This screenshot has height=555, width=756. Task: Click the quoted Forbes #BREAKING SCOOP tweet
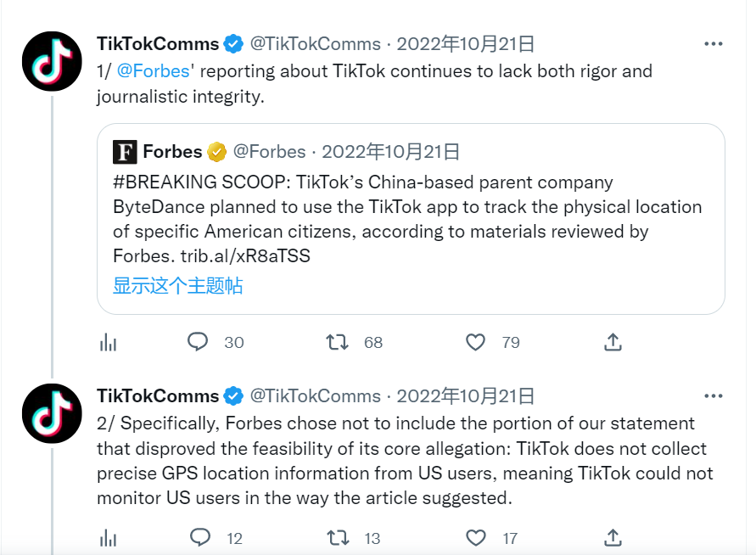click(407, 218)
